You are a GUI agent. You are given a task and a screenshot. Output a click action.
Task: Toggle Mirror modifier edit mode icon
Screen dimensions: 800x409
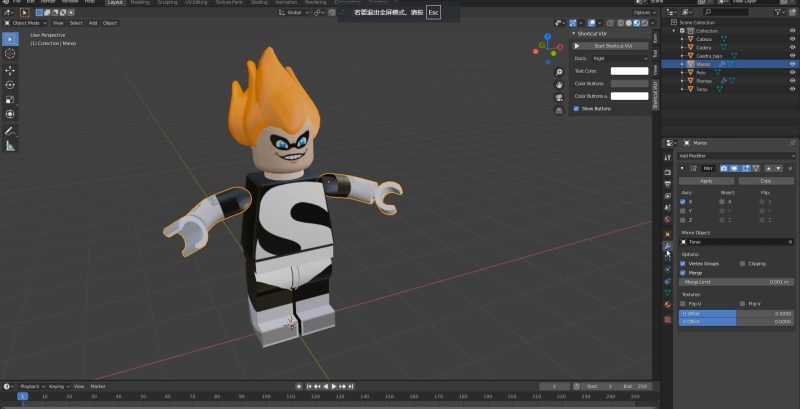745,168
